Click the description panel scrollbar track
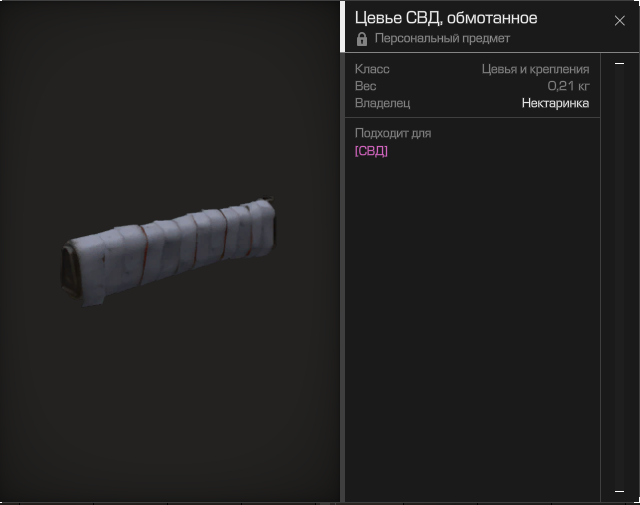Image resolution: width=640 pixels, height=505 pixels. click(619, 278)
